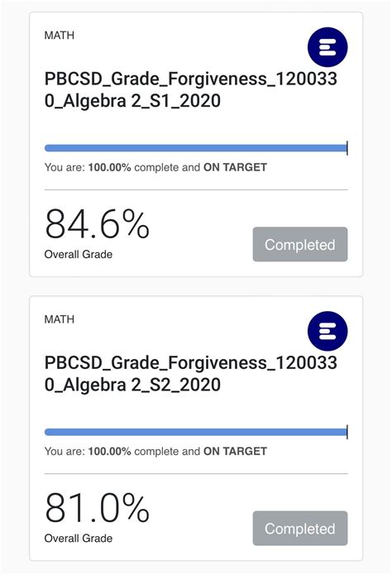Click Overall Grade label under 81.0%
This screenshot has height=575, width=392.
coord(79,538)
